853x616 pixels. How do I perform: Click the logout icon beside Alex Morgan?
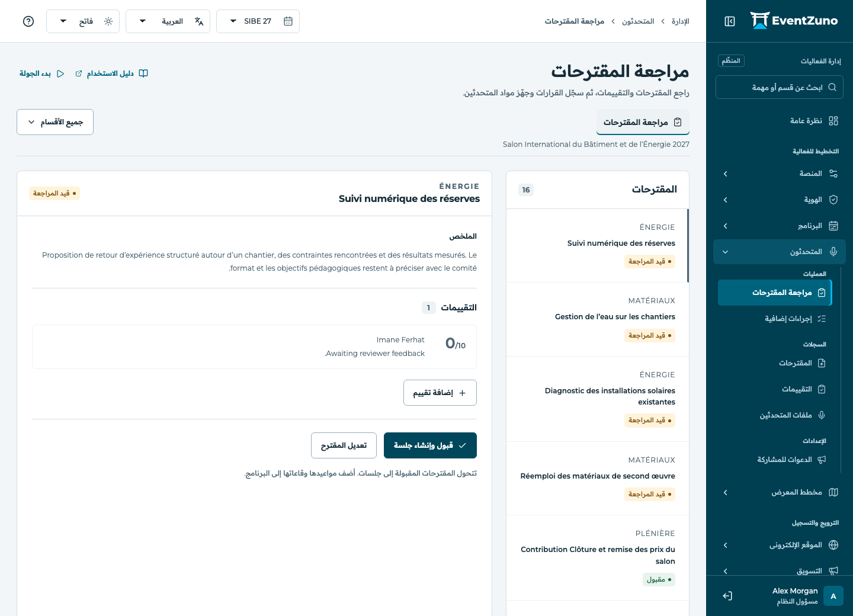pyautogui.click(x=727, y=596)
